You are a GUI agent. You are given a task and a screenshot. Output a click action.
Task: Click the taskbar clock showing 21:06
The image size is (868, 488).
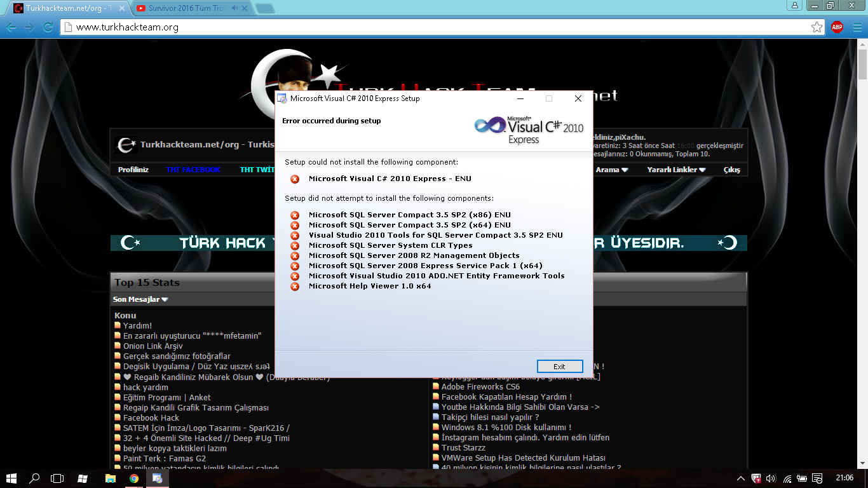(x=844, y=478)
